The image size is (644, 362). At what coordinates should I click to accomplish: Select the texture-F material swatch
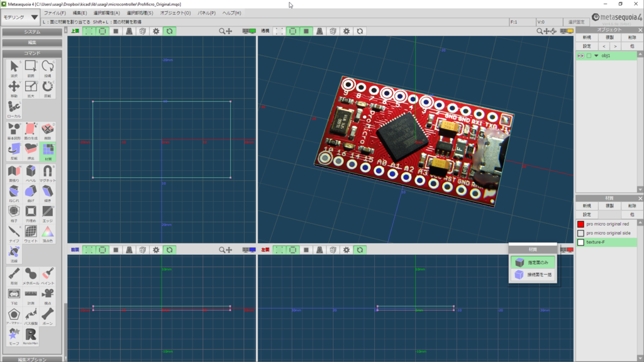coord(580,242)
